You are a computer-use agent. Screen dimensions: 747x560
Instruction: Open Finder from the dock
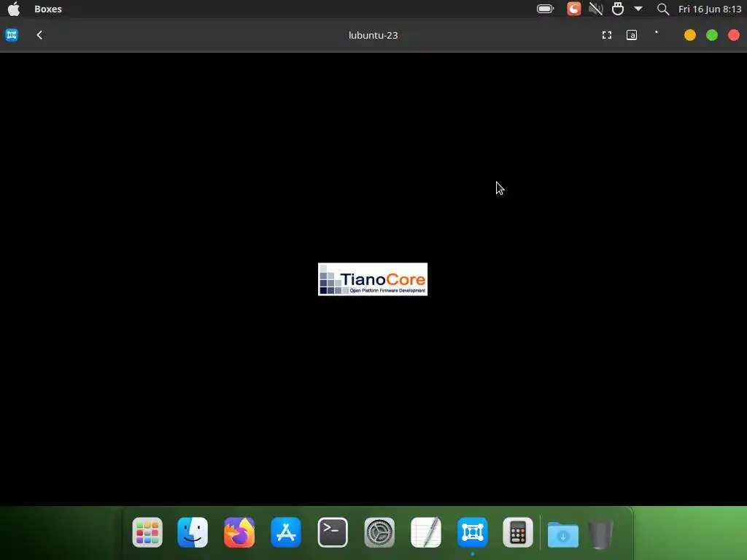[x=193, y=532]
